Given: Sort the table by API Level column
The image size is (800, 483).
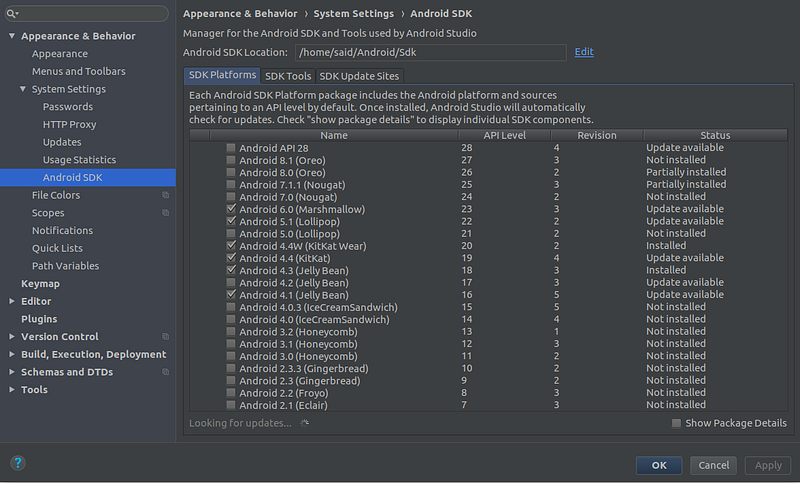Looking at the screenshot, I should click(x=504, y=135).
